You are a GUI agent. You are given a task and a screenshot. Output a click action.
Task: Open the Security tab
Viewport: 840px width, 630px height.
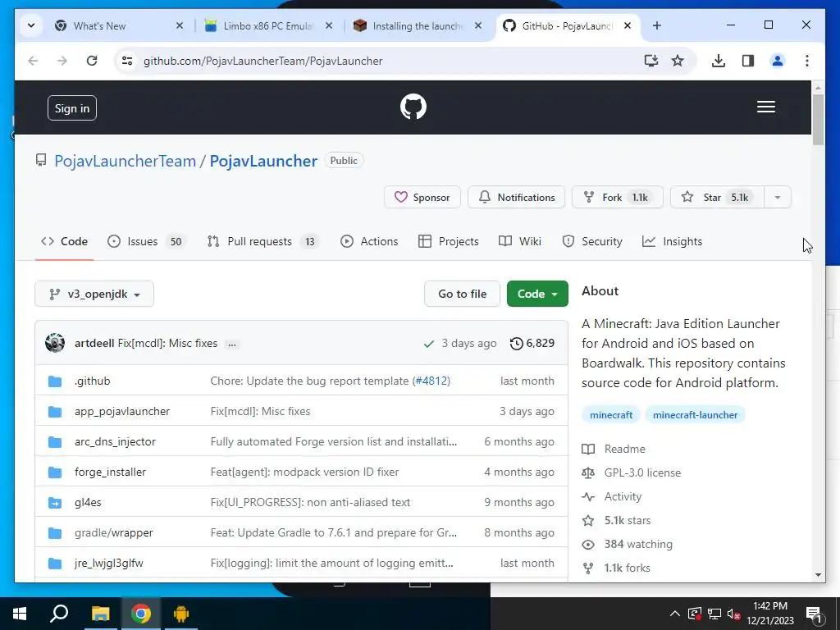pyautogui.click(x=592, y=242)
